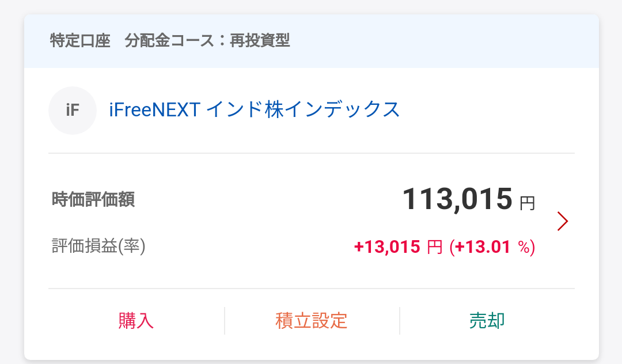Click the 特定口座 account type text
This screenshot has width=622, height=364.
pos(80,40)
